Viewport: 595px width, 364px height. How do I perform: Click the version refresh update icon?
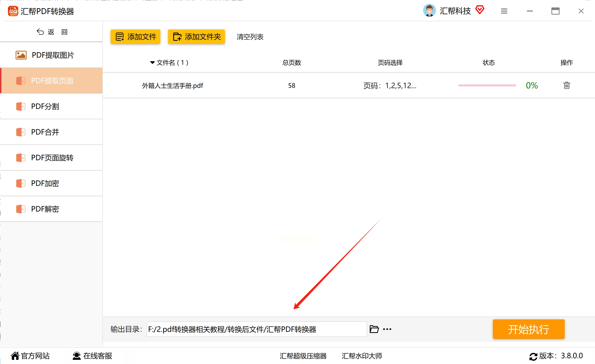[x=533, y=356]
